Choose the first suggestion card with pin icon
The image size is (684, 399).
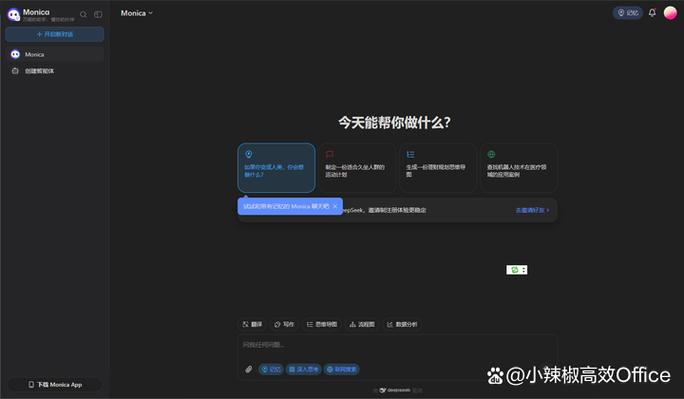(276, 167)
